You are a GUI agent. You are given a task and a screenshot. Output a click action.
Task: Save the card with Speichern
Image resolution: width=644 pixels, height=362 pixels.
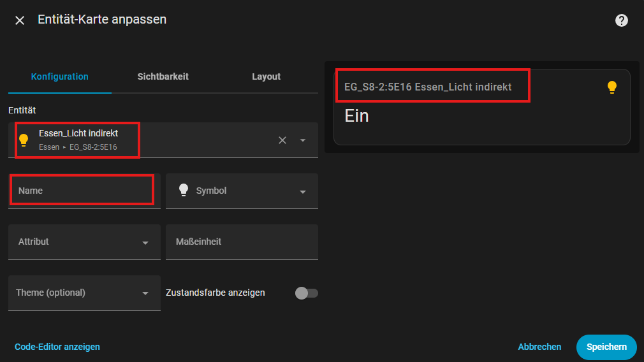point(606,347)
